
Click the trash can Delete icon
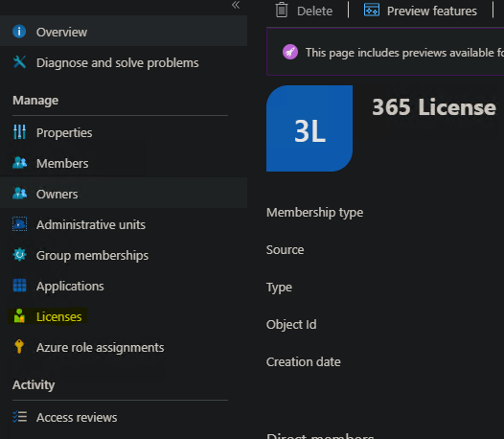[282, 10]
